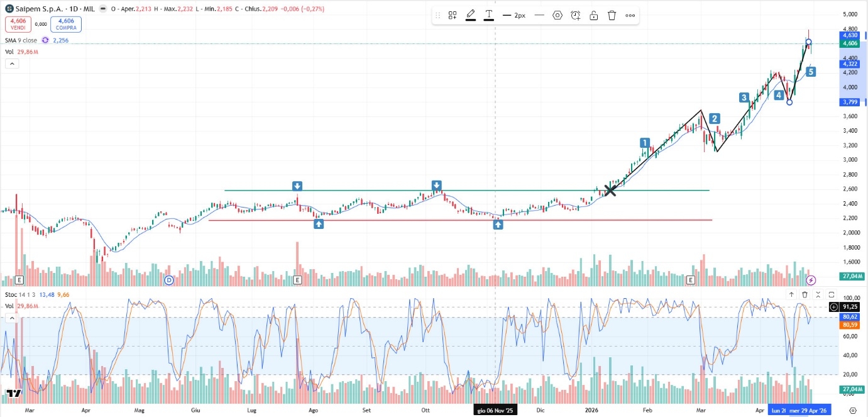Click the blue 80,62 stochastic value label

tap(850, 317)
